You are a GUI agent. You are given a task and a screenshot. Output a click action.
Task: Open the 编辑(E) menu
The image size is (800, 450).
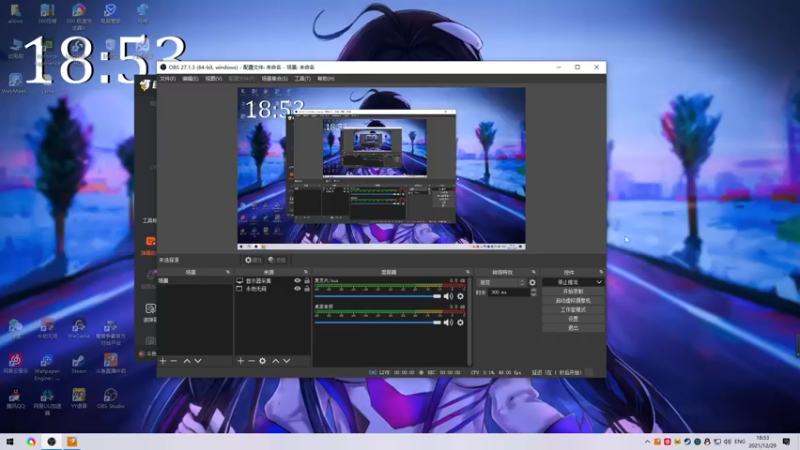190,79
